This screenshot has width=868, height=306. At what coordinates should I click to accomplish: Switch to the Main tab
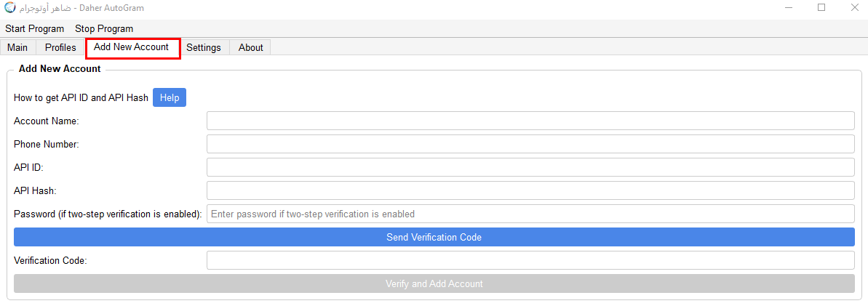(x=17, y=47)
